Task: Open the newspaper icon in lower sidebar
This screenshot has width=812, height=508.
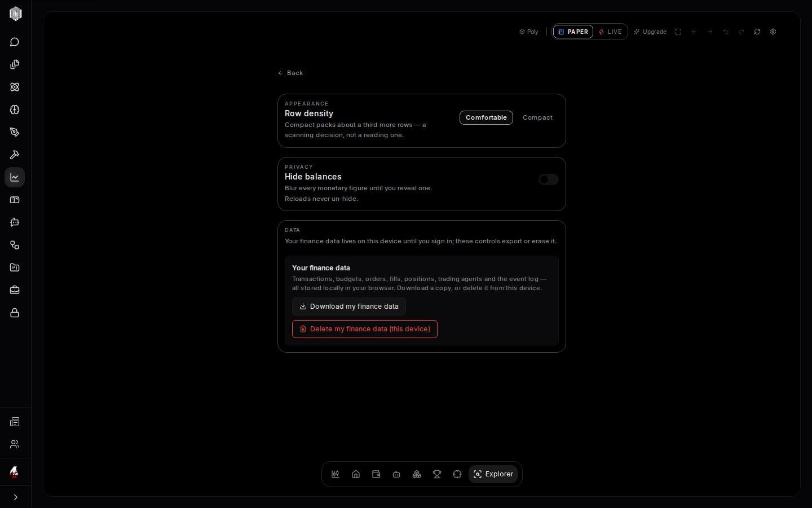Action: [x=15, y=422]
